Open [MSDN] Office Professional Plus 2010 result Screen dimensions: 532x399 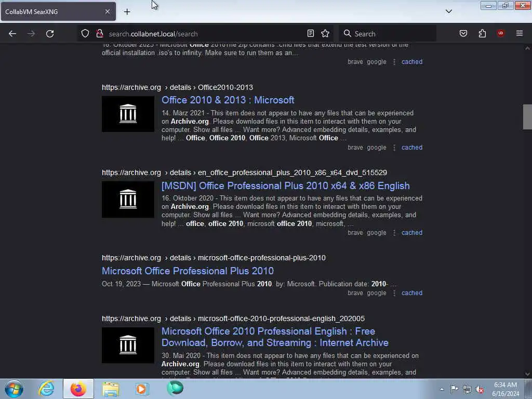[x=285, y=185]
